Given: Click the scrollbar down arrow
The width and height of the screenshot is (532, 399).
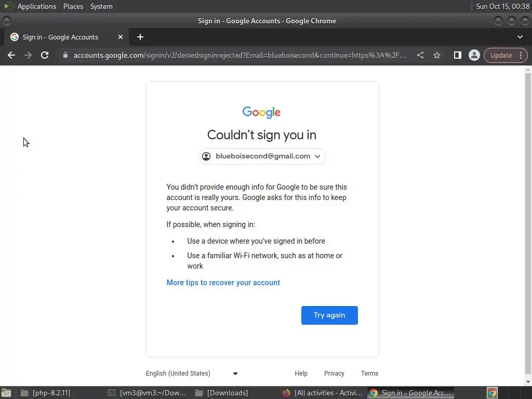Looking at the screenshot, I should [x=528, y=382].
